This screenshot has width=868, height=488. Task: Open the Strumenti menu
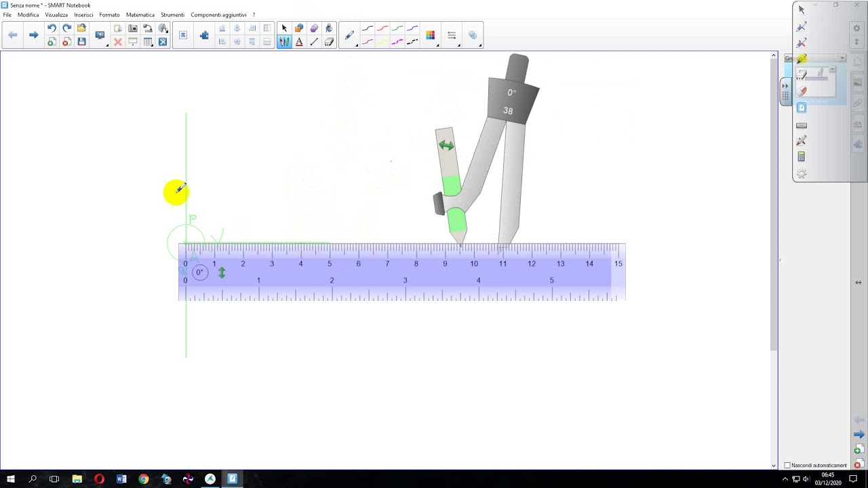tap(172, 15)
